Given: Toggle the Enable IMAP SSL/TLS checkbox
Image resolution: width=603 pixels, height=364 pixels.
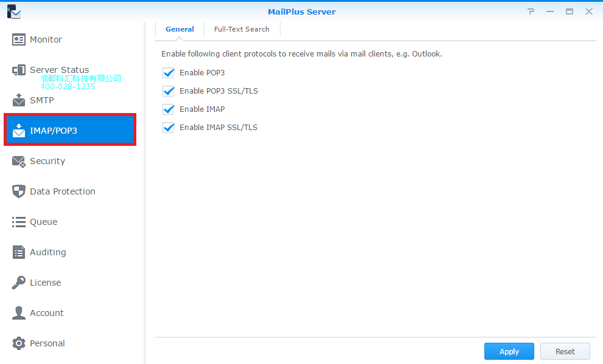Looking at the screenshot, I should (x=169, y=128).
